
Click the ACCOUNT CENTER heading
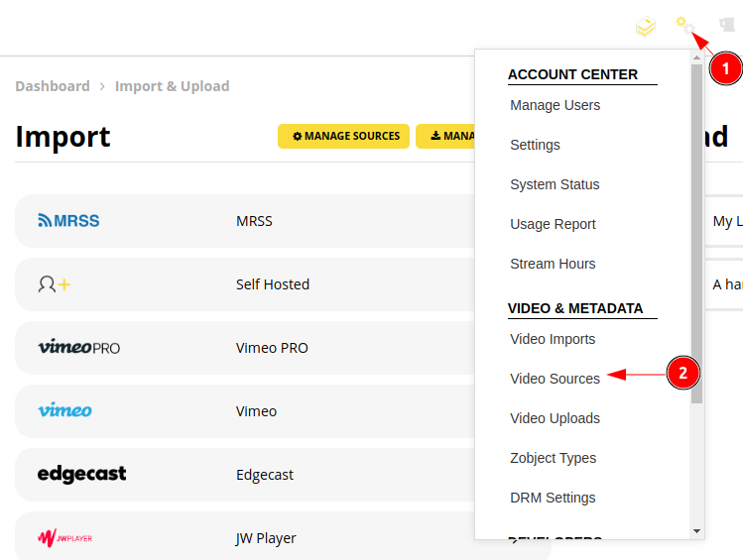pyautogui.click(x=572, y=74)
